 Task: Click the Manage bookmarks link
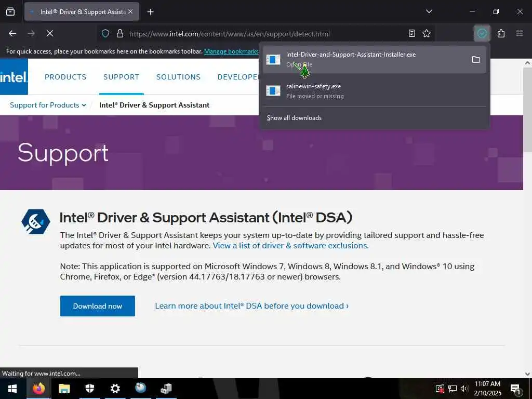pyautogui.click(x=231, y=51)
